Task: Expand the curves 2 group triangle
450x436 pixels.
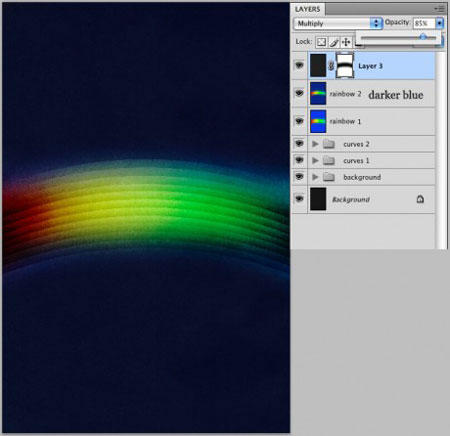Action: [x=315, y=144]
